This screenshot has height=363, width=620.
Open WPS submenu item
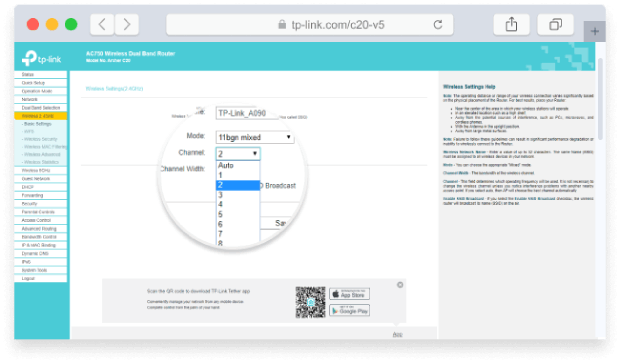tap(29, 131)
